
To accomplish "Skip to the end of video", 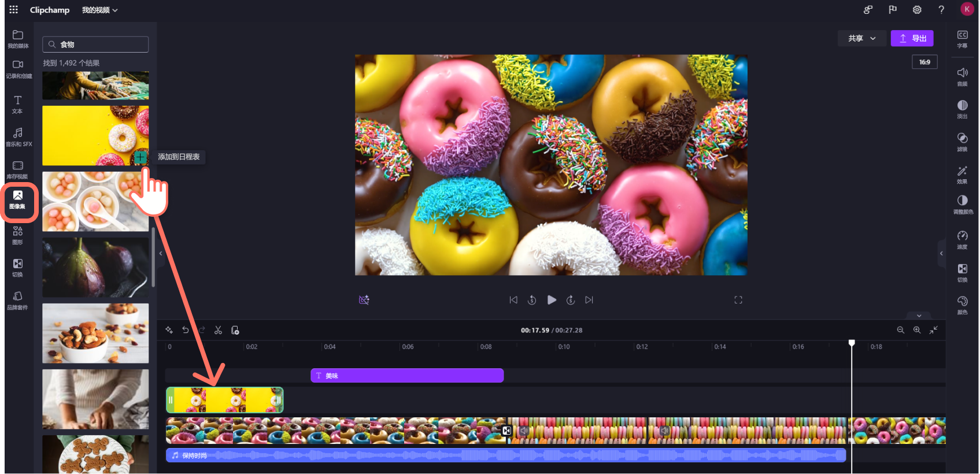I will (x=589, y=299).
